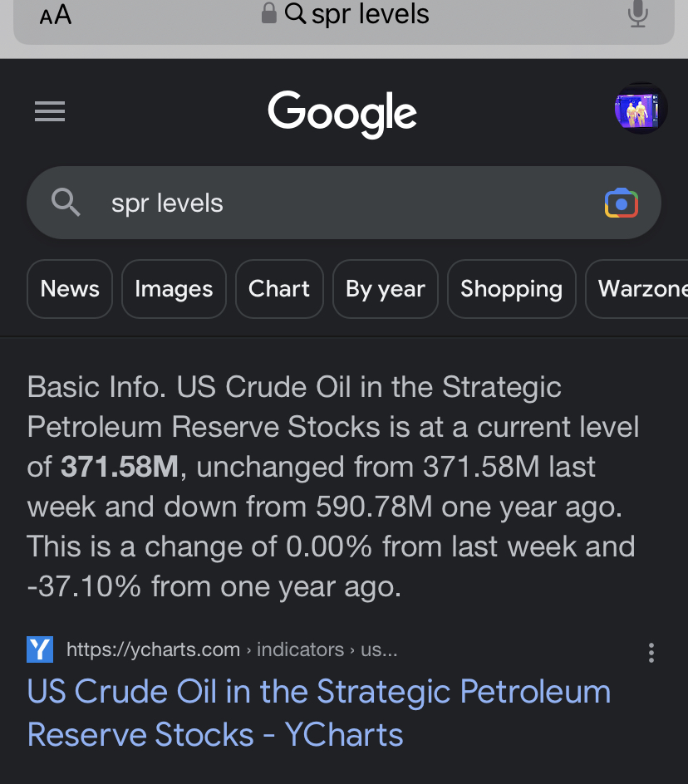Open the Google hamburger menu

coord(50,111)
